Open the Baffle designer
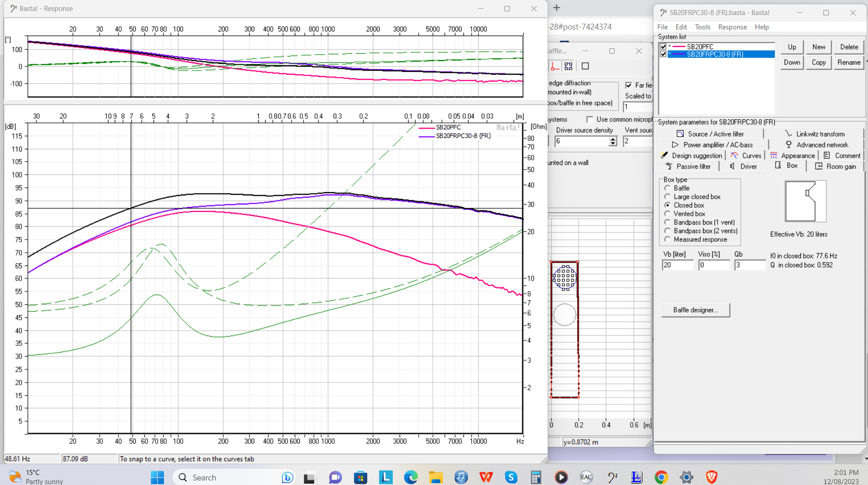This screenshot has width=868, height=485. point(695,310)
